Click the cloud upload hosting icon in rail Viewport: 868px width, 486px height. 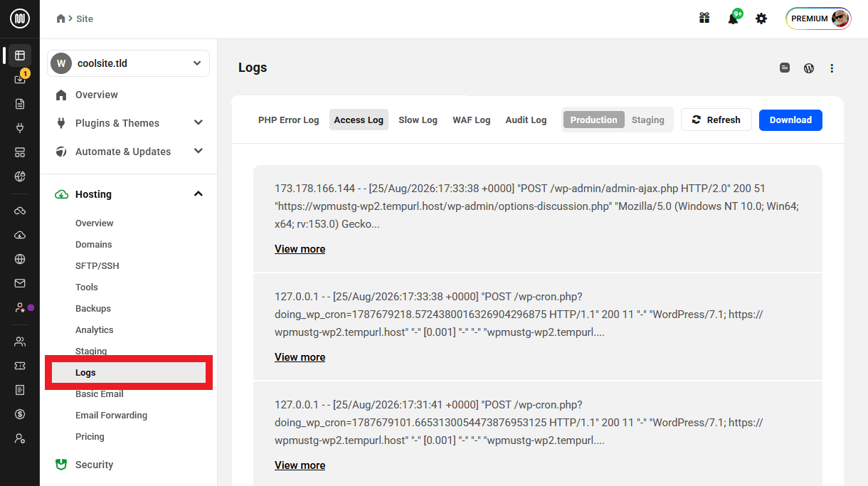pyautogui.click(x=20, y=235)
